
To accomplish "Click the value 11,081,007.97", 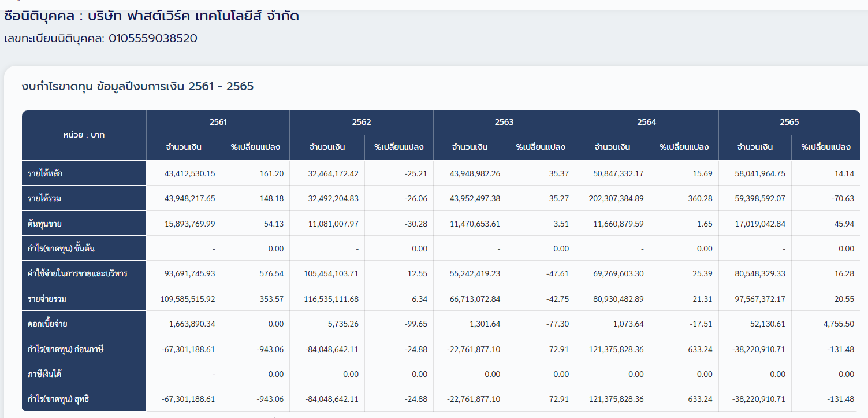I will (x=334, y=224).
